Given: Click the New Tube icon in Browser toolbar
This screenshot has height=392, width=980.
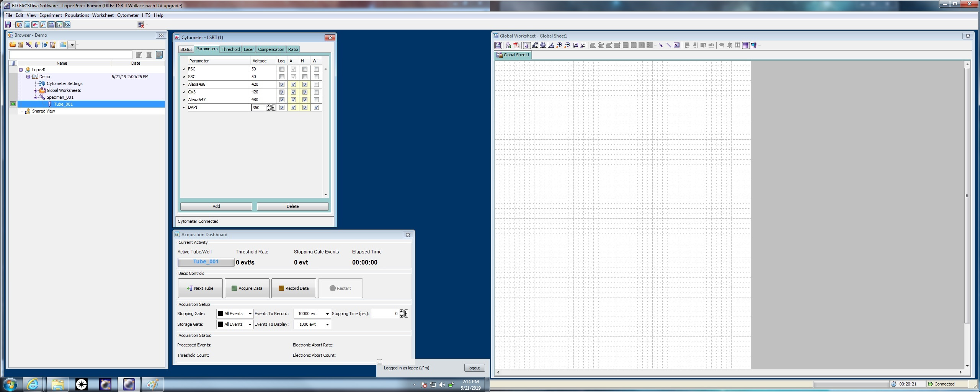Looking at the screenshot, I should click(x=37, y=45).
